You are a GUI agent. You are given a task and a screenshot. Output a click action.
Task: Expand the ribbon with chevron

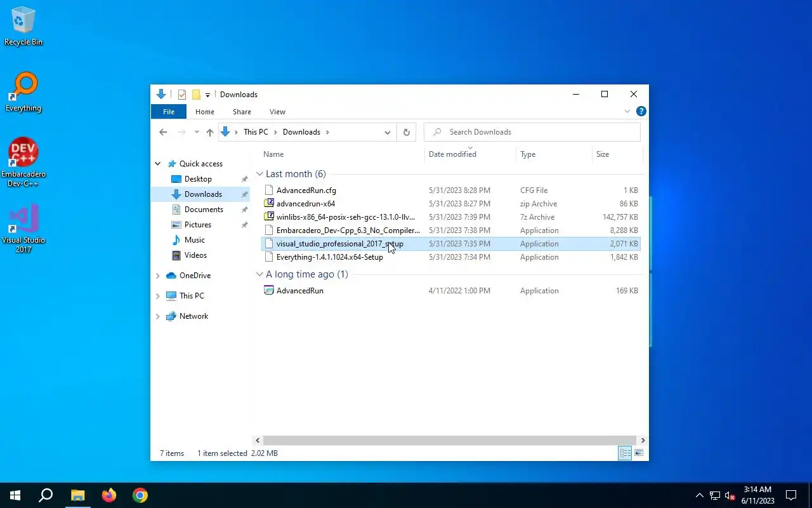click(627, 111)
